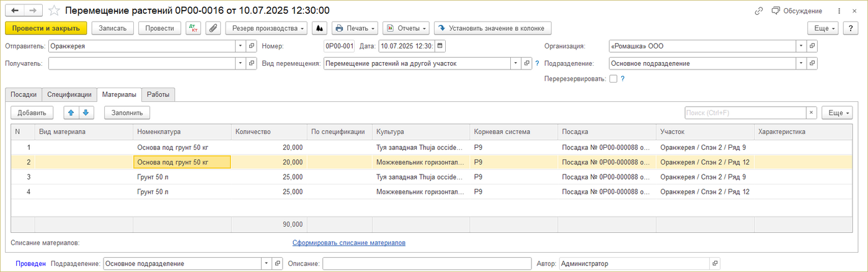Open attached files via paperclip icon

click(x=213, y=28)
